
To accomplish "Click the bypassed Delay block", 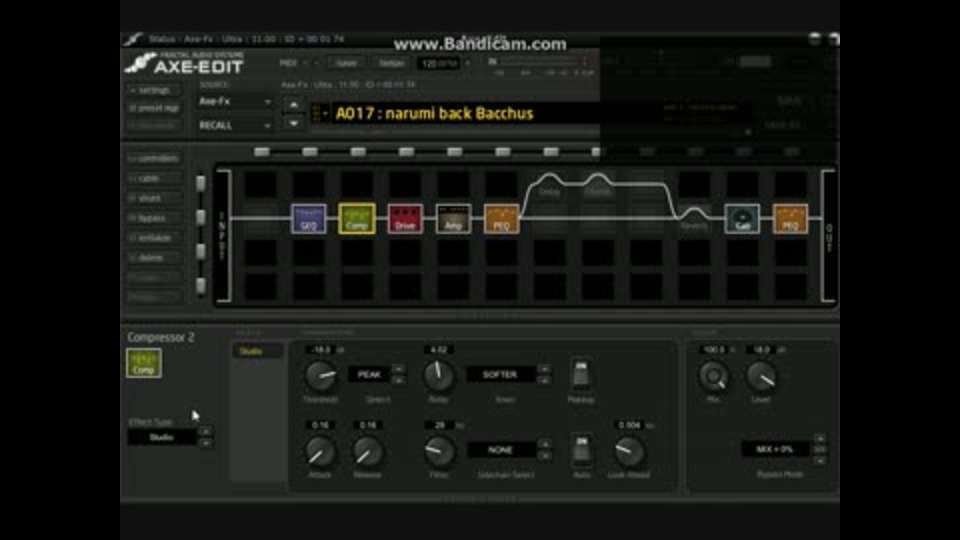I will tap(550, 186).
